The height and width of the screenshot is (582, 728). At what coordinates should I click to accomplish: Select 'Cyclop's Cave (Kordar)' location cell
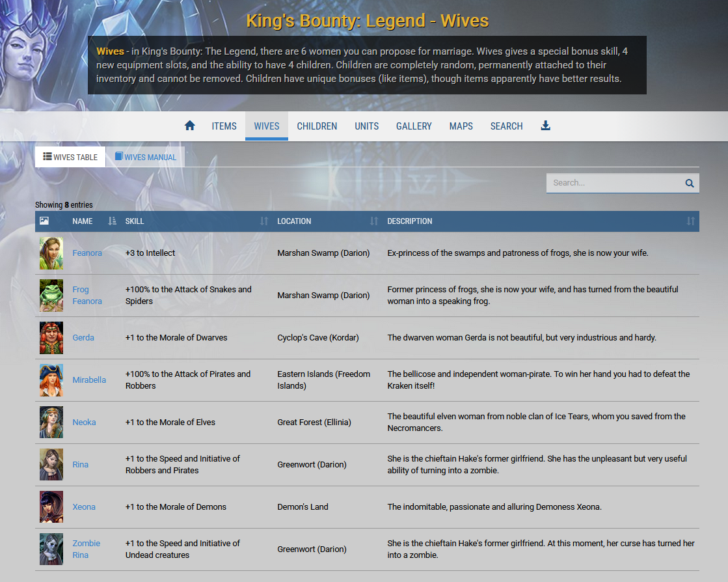pyautogui.click(x=318, y=338)
